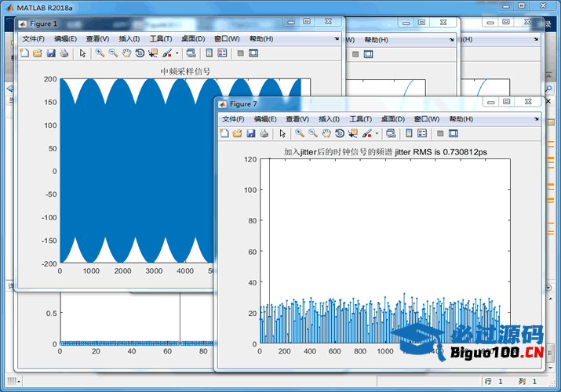Click editor scrollbar down arrow at right edge

(550, 368)
